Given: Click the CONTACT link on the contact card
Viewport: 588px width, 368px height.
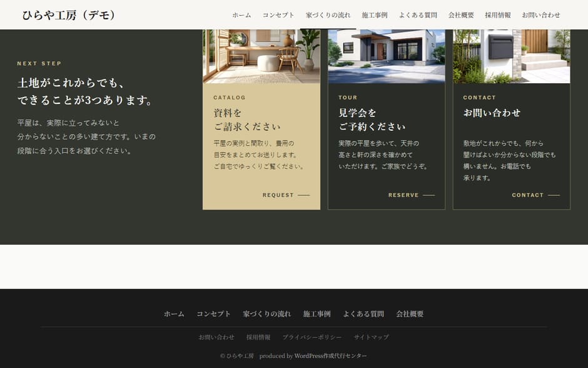Looking at the screenshot, I should coord(536,195).
